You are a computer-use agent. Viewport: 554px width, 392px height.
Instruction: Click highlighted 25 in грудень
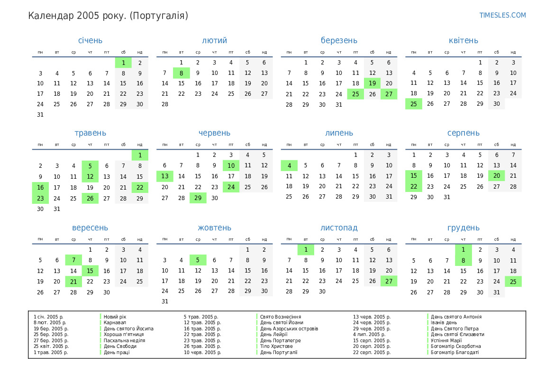[x=513, y=281]
